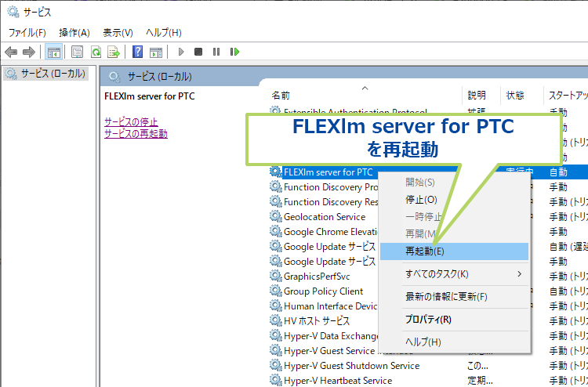The image size is (588, 387).
Task: Click the Pause Service toolbar icon
Action: coord(216,52)
